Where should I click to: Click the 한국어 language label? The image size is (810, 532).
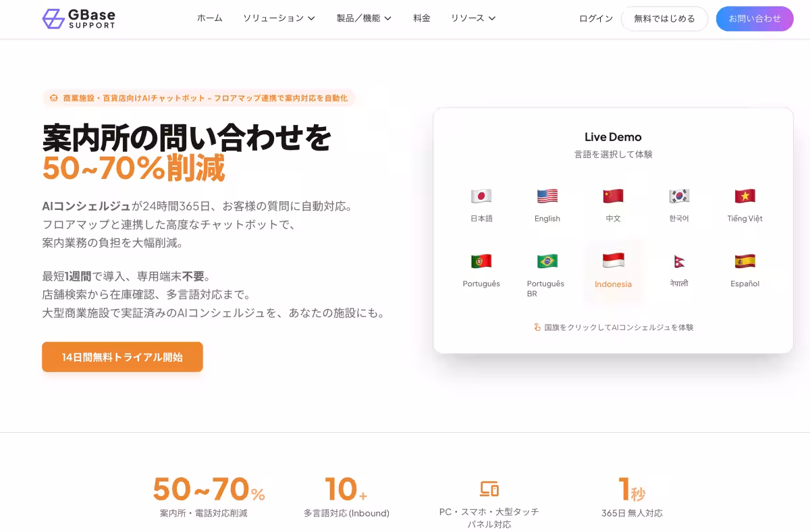coord(679,219)
